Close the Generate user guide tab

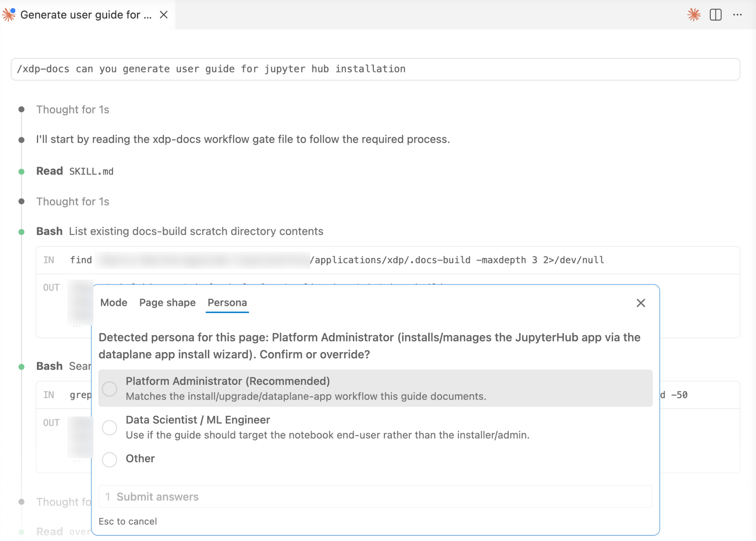click(x=164, y=15)
